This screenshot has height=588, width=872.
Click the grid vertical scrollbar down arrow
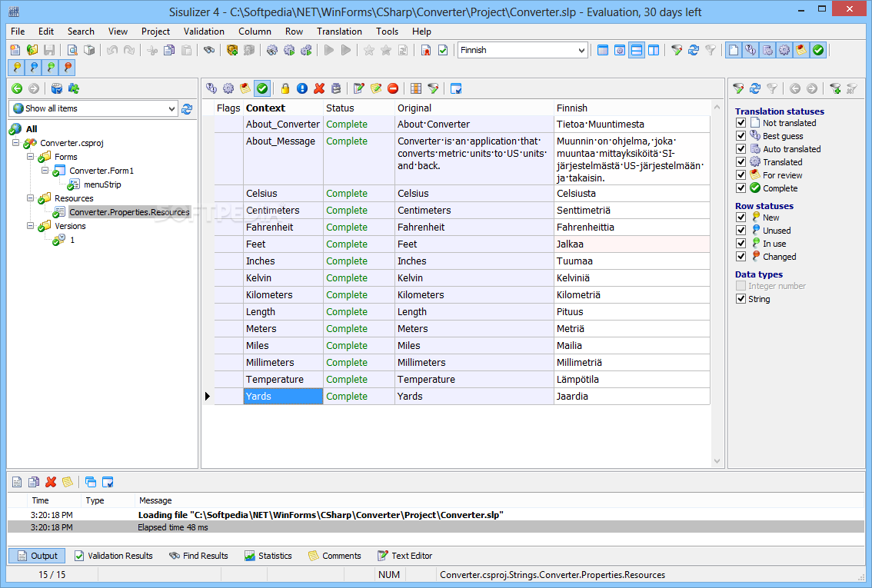[717, 460]
